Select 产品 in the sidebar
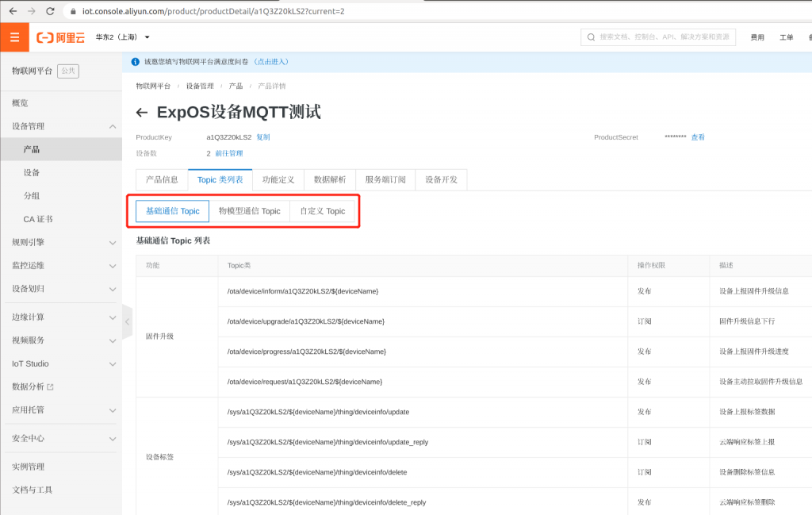The width and height of the screenshot is (812, 515). click(61, 150)
